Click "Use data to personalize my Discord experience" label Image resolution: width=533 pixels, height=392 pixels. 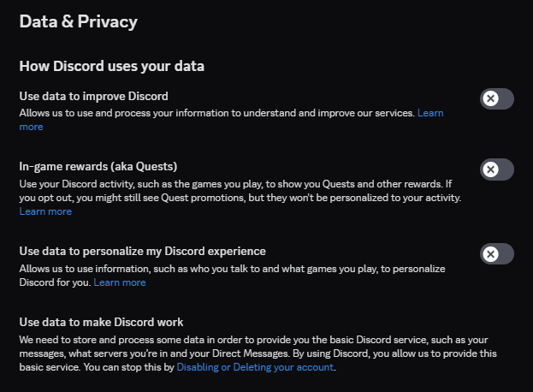click(142, 251)
